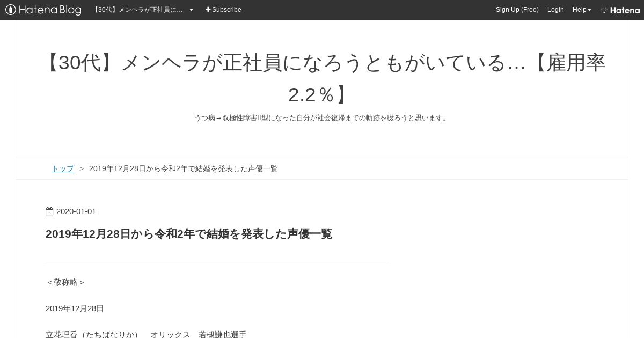Open the Help dropdown menu
Image resolution: width=644 pixels, height=338 pixels.
[582, 10]
